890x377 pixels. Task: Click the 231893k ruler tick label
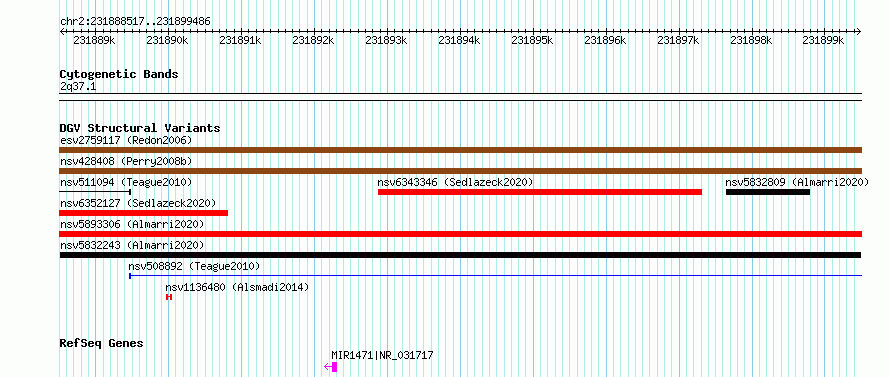pos(387,40)
